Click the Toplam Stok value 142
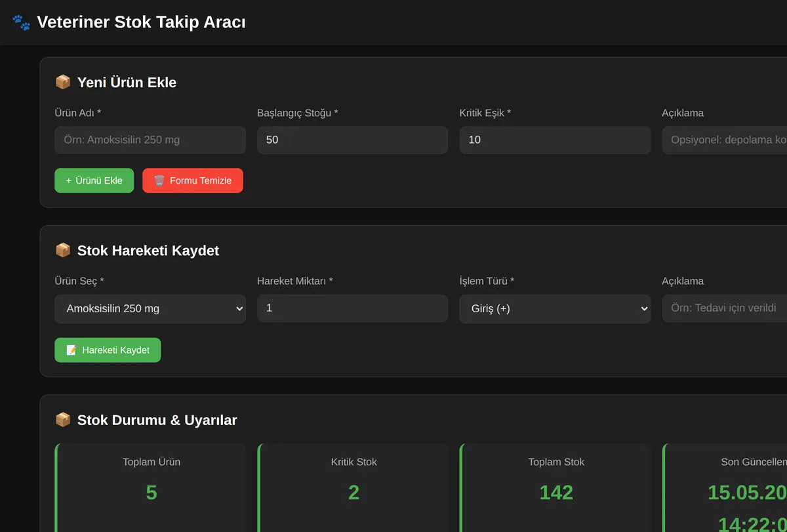Viewport: 787px width, 532px height. pyautogui.click(x=556, y=493)
